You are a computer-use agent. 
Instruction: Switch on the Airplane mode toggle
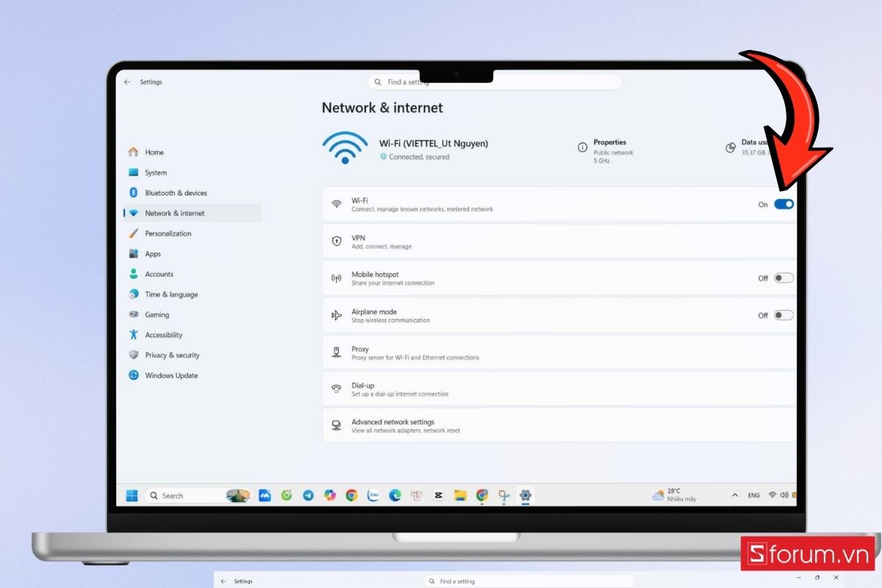(784, 315)
